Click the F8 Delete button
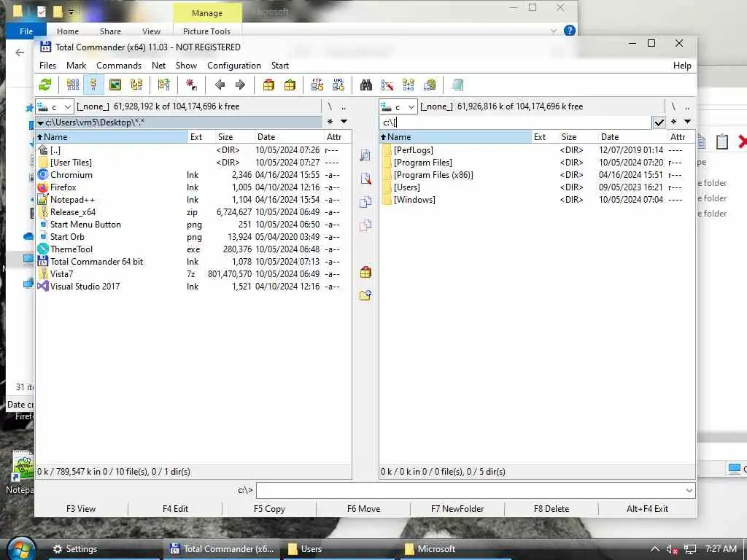 [x=551, y=509]
